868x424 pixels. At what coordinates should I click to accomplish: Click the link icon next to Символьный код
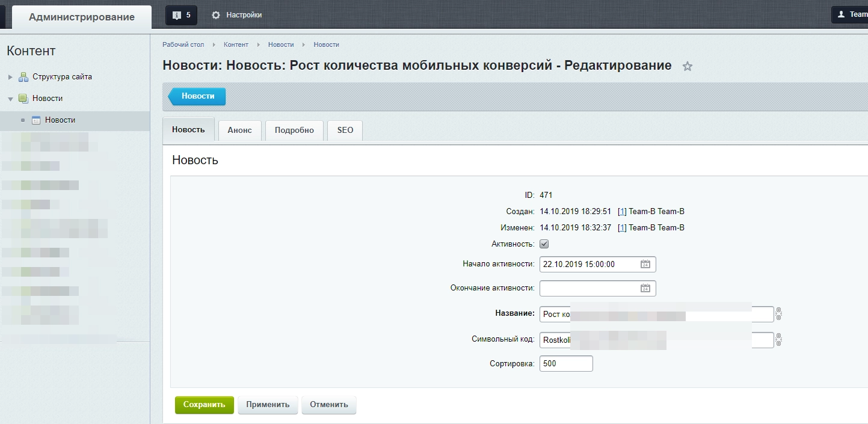pyautogui.click(x=778, y=340)
